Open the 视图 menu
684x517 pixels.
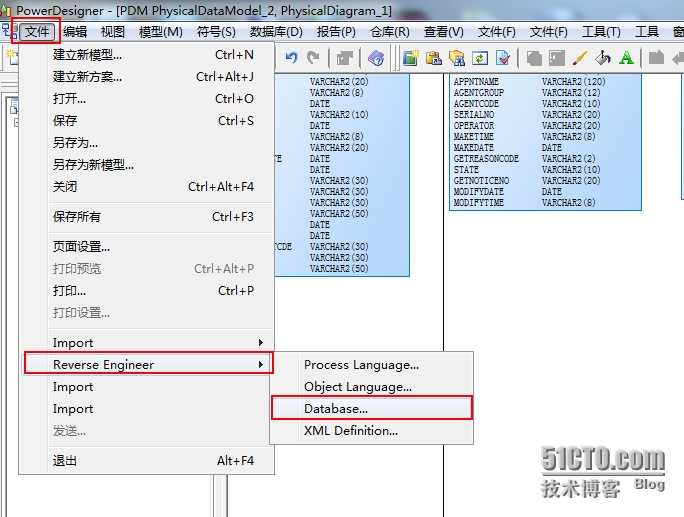[x=113, y=31]
